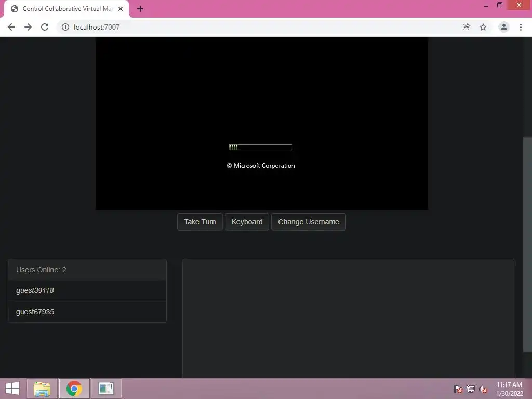The image size is (532, 399).
Task: Restore down the Chrome window
Action: 500,5
